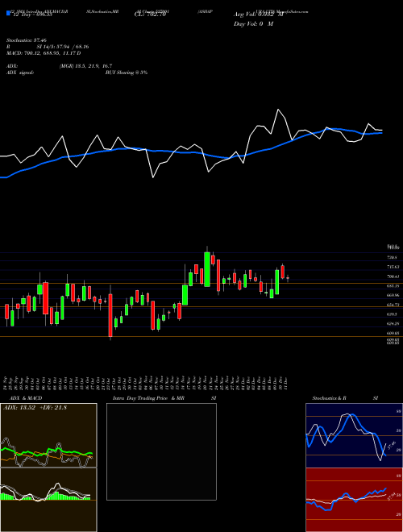This screenshot has height=532, width=403.
Task: Click the (MGR) 13.5, 21.9, 16.7 values
Action: [x=85, y=66]
